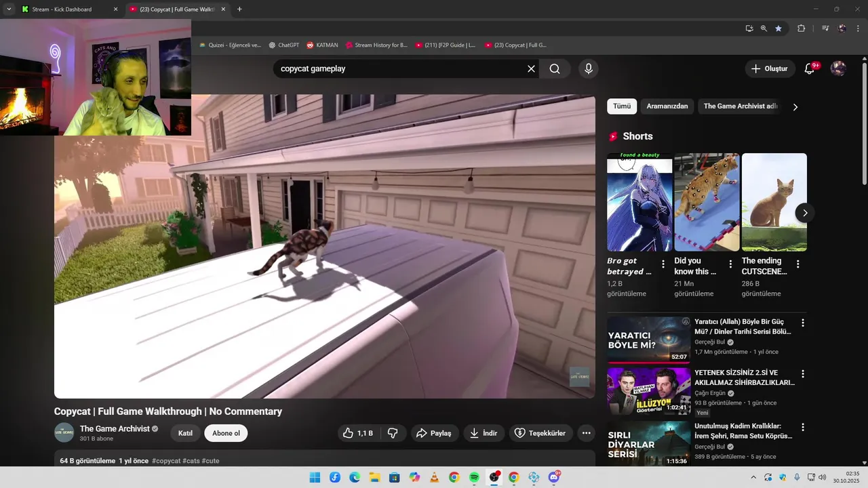Open Microsoft Edge from the taskbar
Viewport: 868px width, 488px height.
(x=355, y=478)
